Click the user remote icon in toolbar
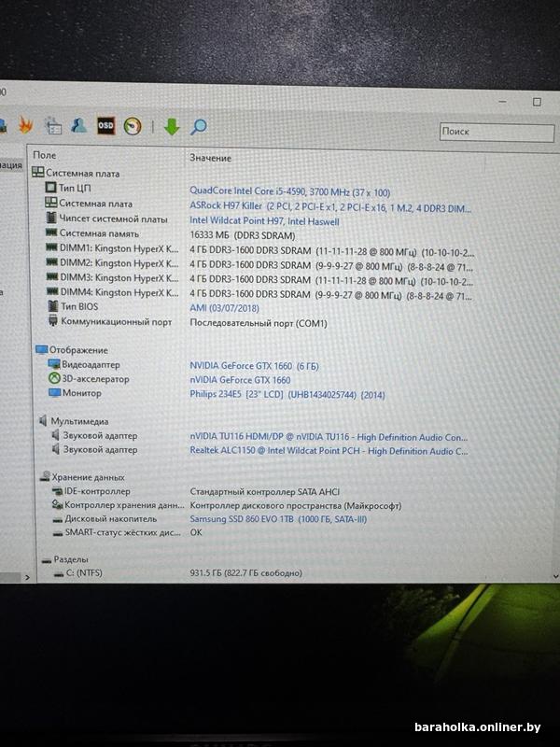 coord(78,126)
